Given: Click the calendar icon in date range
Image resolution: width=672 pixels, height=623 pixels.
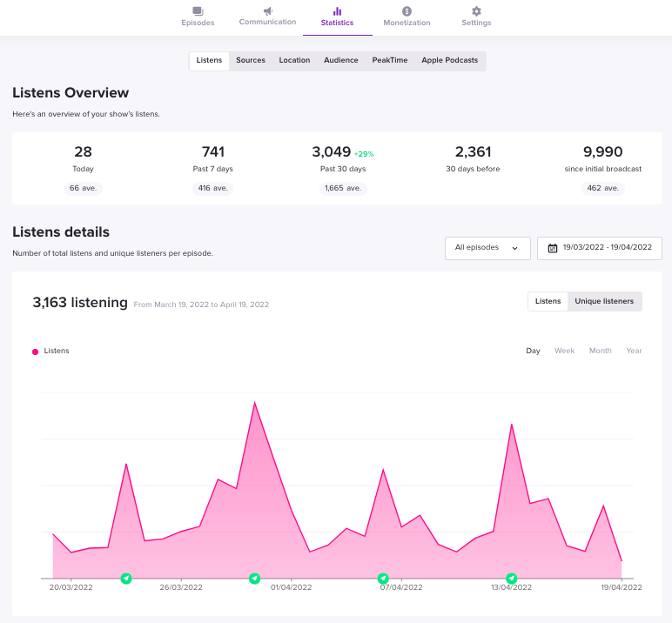Looking at the screenshot, I should tap(553, 248).
